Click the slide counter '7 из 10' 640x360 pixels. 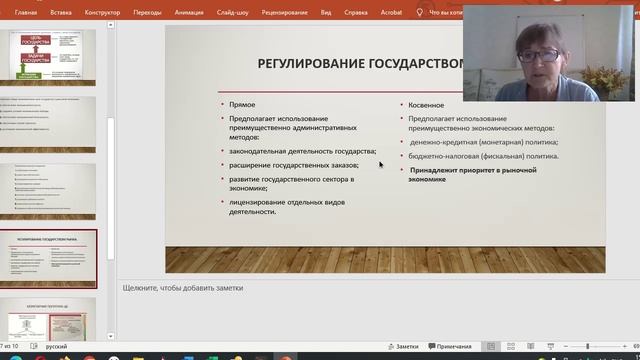[x=9, y=347]
